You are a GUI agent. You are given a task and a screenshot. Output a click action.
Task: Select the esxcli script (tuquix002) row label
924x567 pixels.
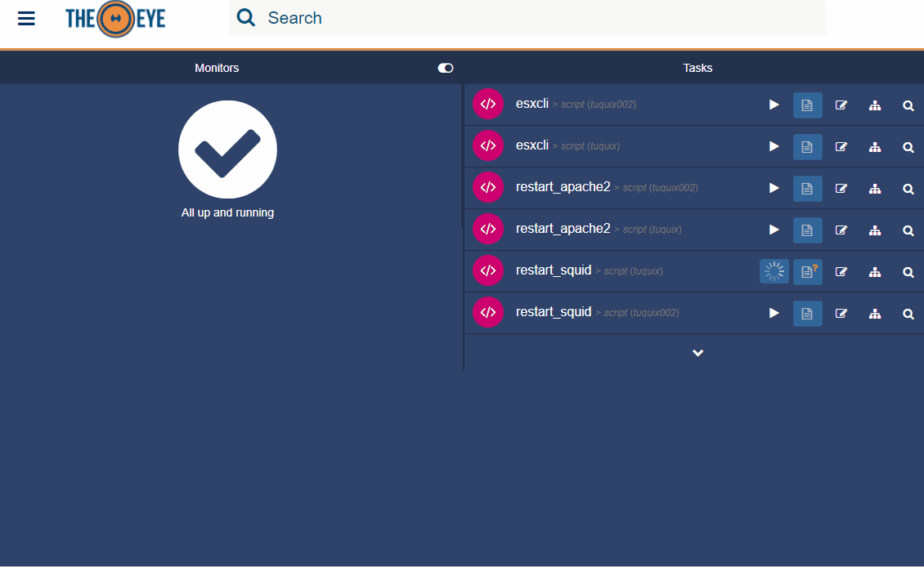(576, 105)
